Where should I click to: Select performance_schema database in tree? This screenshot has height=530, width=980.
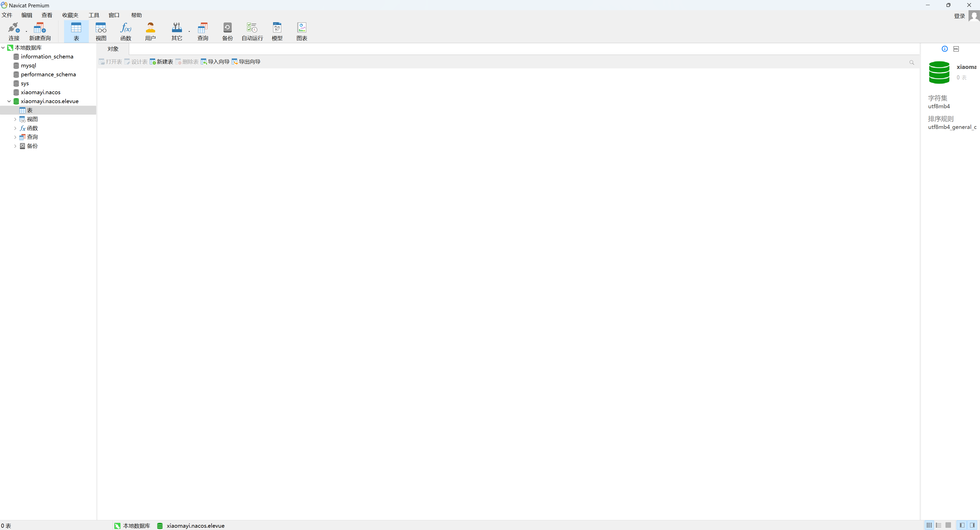pos(48,75)
